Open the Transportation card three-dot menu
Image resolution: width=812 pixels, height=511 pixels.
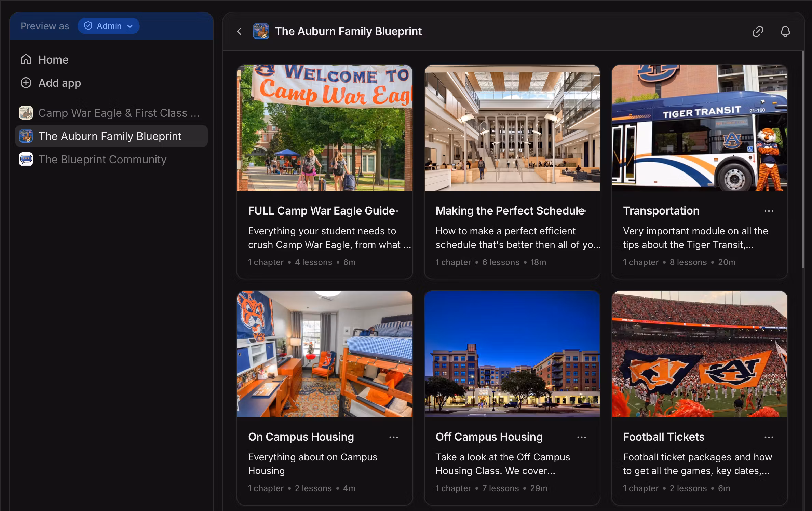[x=769, y=211]
